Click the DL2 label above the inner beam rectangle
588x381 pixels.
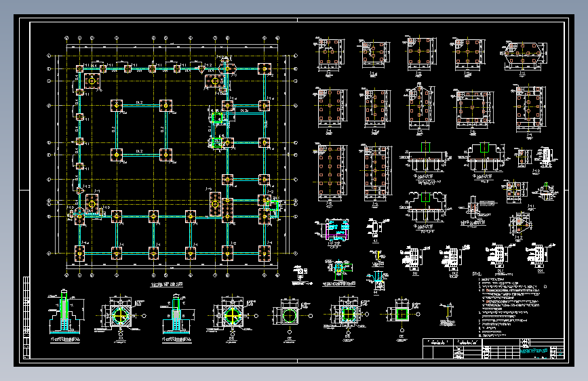[139, 102]
